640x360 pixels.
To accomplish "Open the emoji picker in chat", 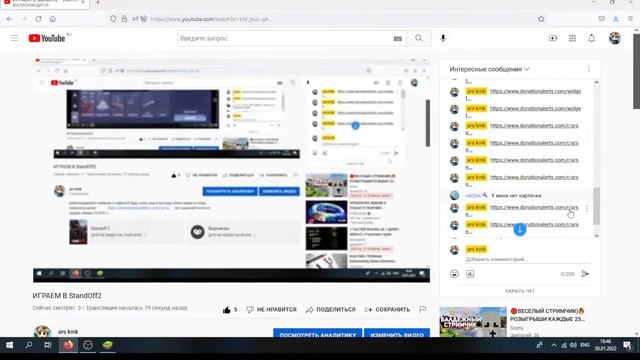I will (454, 274).
